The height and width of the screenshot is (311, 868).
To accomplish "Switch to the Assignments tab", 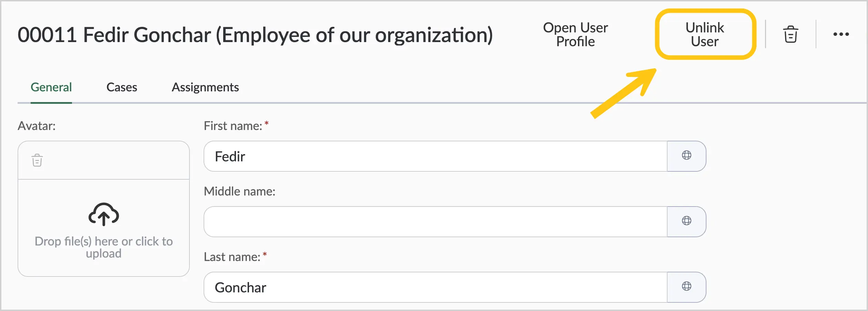I will point(205,87).
